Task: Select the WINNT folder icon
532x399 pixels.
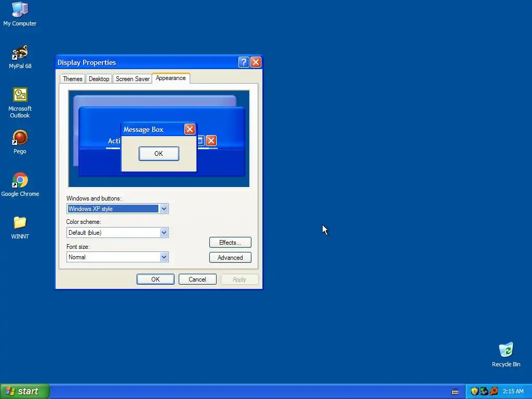Action: (x=20, y=228)
